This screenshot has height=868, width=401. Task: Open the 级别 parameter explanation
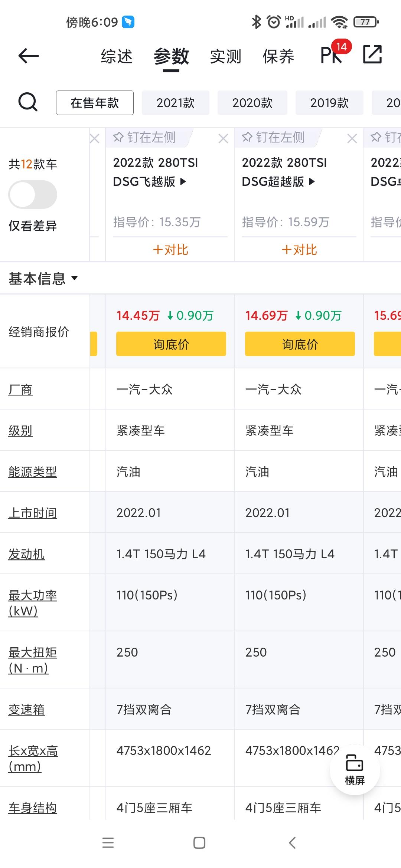[20, 431]
